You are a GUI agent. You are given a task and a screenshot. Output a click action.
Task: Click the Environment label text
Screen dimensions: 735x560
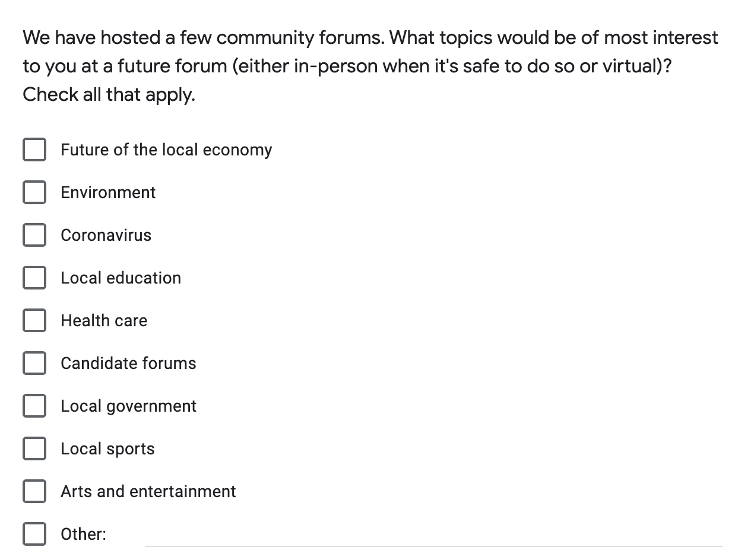(108, 192)
